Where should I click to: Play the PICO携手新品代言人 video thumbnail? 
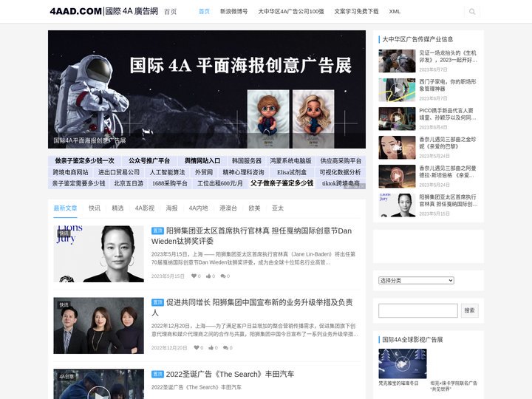pyautogui.click(x=397, y=119)
